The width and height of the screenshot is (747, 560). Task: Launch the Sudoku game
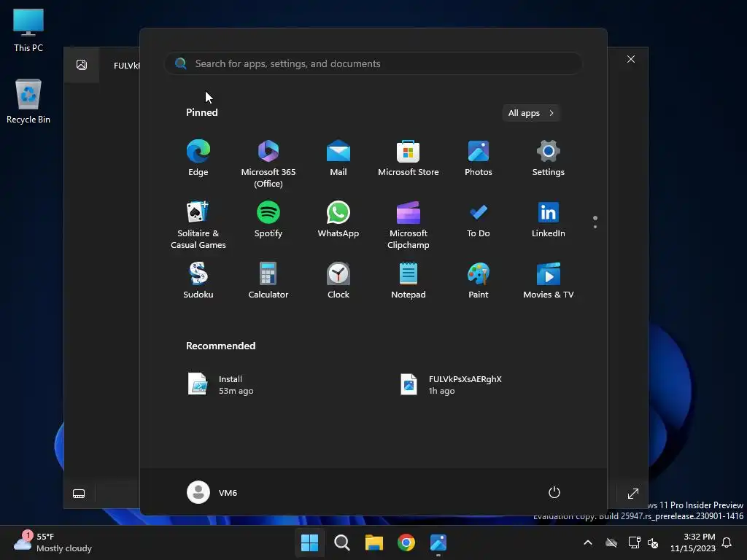pyautogui.click(x=198, y=281)
